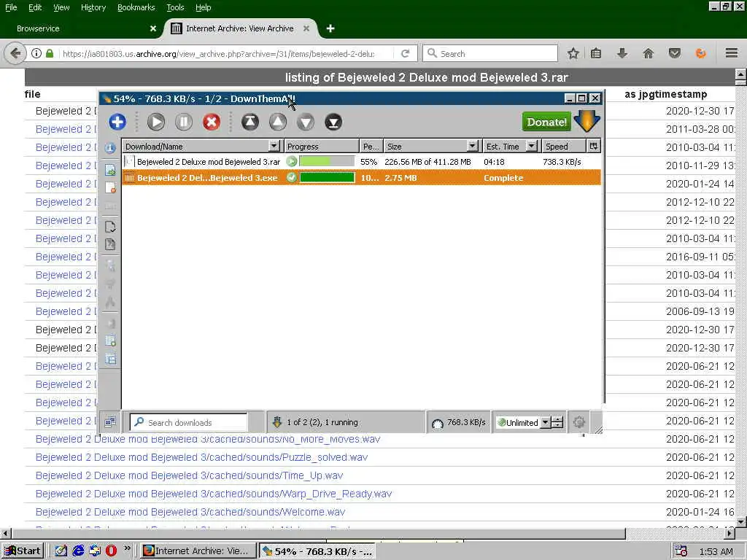Image resolution: width=747 pixels, height=560 pixels.
Task: Open the Firefox downloads arrow
Action: tap(622, 53)
